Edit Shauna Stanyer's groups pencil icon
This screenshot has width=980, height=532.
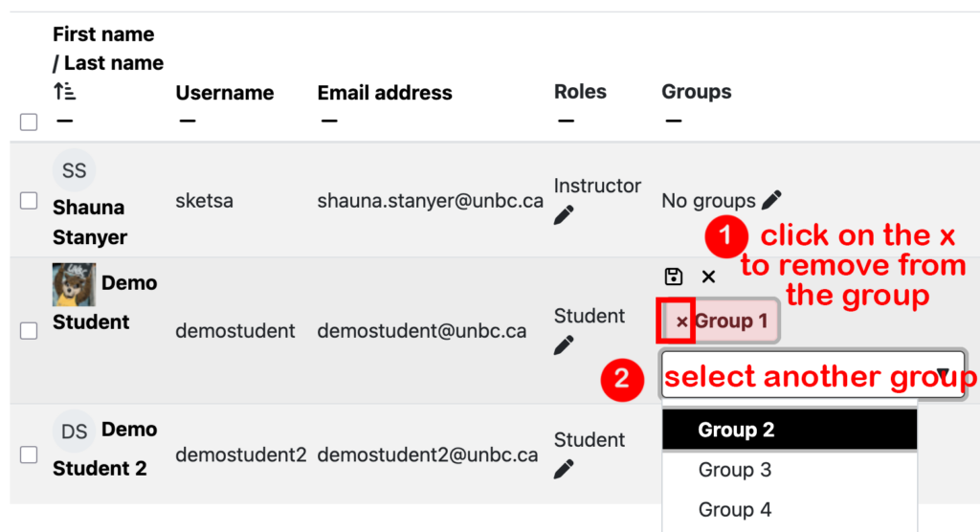pyautogui.click(x=771, y=201)
